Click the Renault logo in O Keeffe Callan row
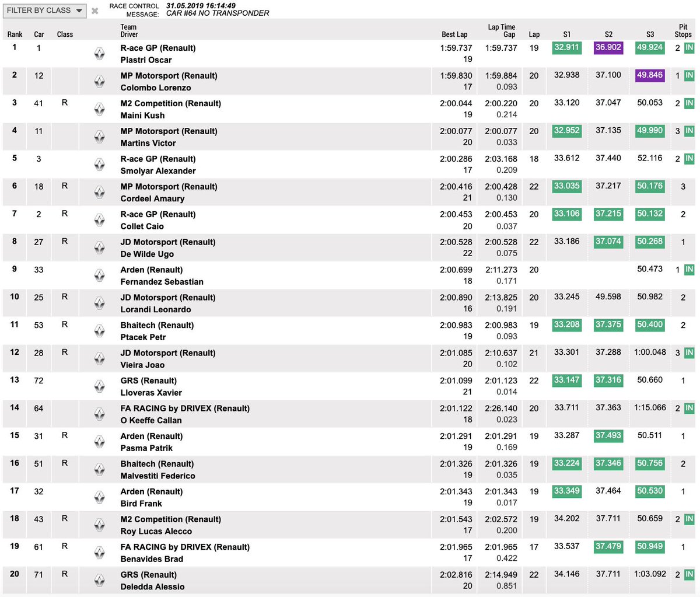The image size is (700, 597). tap(100, 414)
